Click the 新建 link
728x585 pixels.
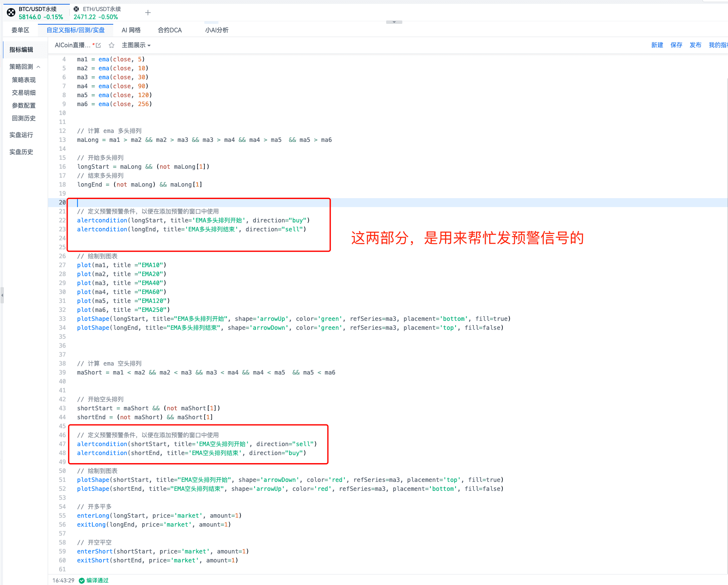coord(657,45)
